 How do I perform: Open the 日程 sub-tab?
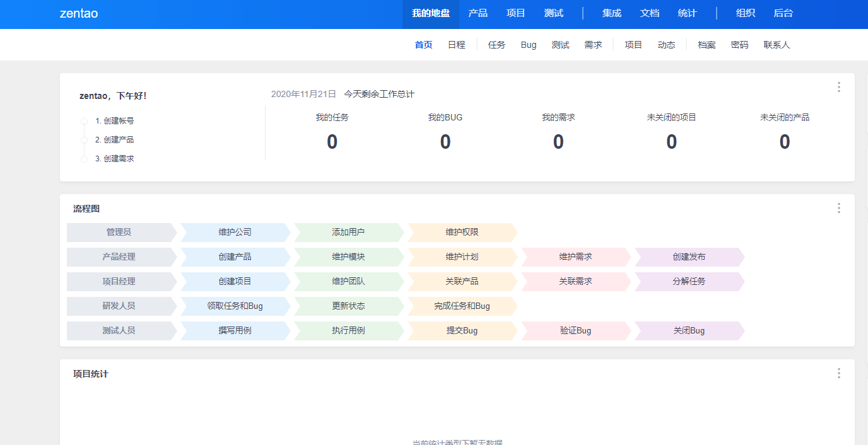point(456,45)
